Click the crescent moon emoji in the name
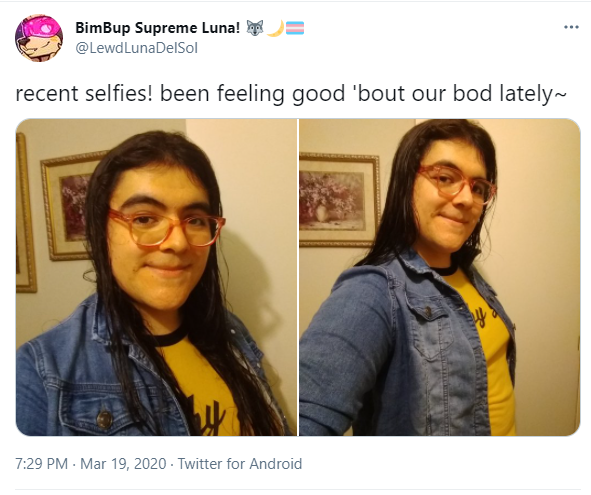The image size is (591, 495). pos(275,28)
